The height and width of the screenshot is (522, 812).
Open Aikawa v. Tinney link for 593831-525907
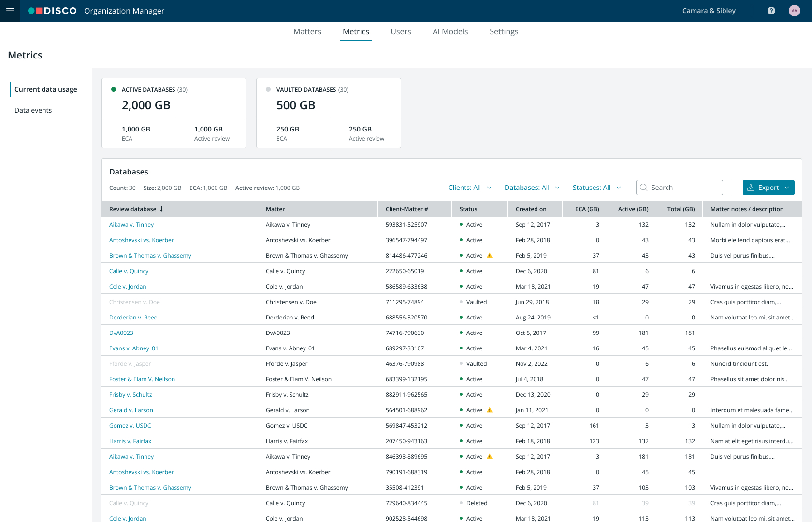pyautogui.click(x=131, y=224)
